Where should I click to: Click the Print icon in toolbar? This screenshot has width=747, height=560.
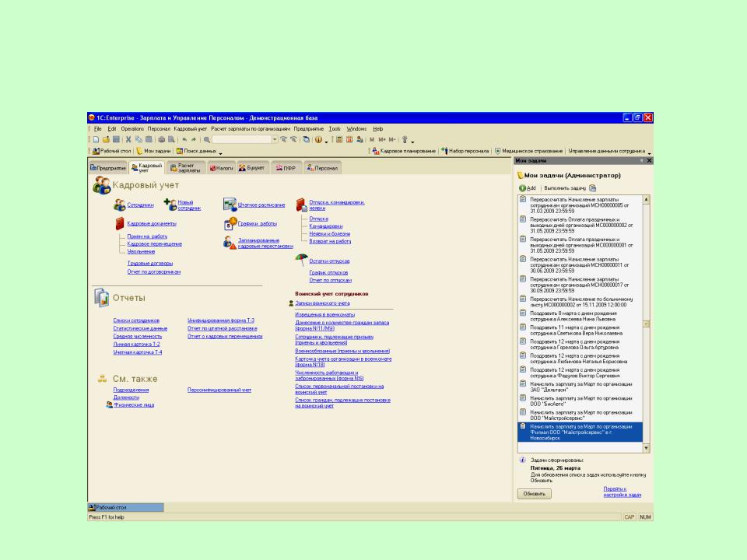[x=162, y=139]
